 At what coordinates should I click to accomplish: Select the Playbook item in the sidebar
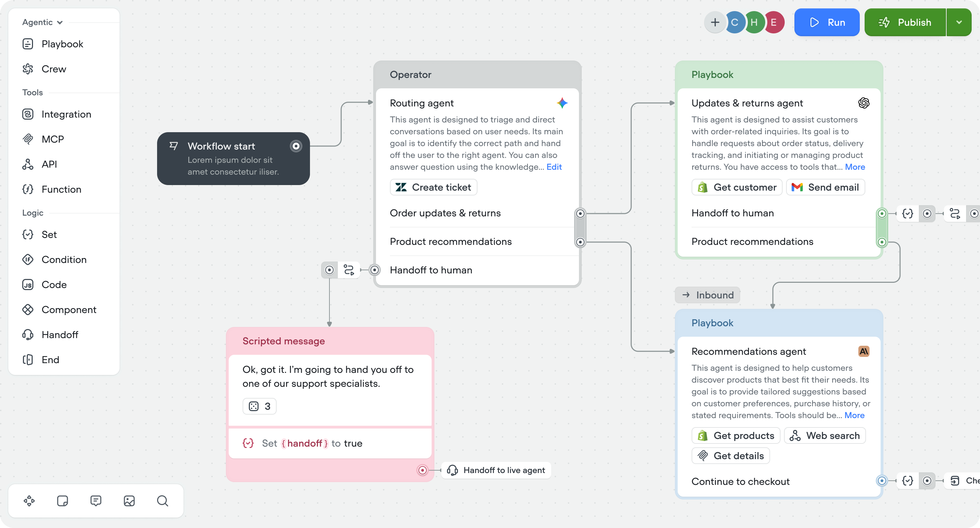(x=62, y=44)
